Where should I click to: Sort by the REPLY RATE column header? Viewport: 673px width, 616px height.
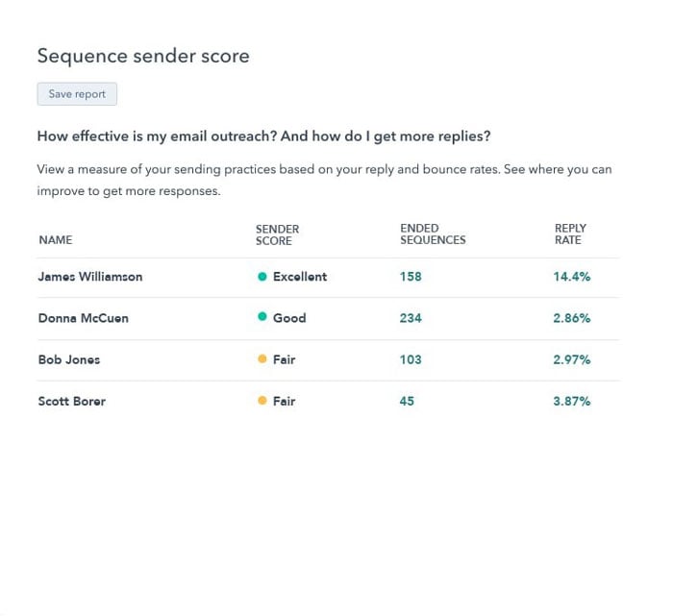click(x=570, y=234)
